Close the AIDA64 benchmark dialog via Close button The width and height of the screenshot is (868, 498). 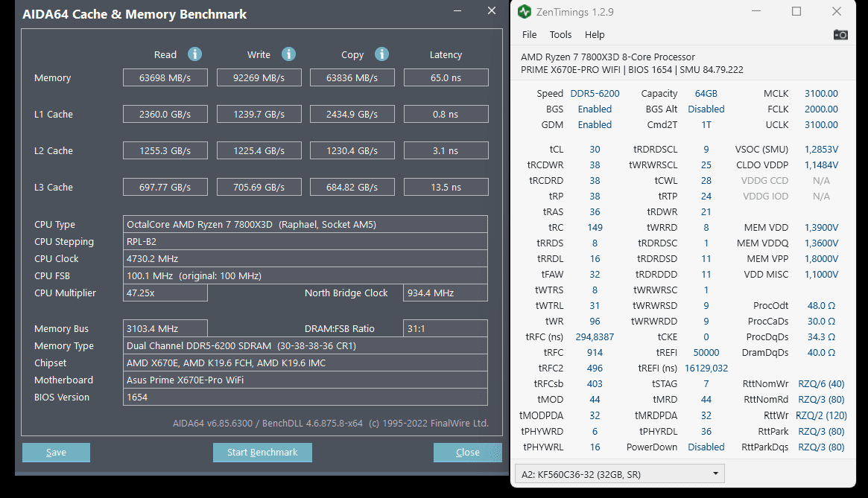point(468,452)
